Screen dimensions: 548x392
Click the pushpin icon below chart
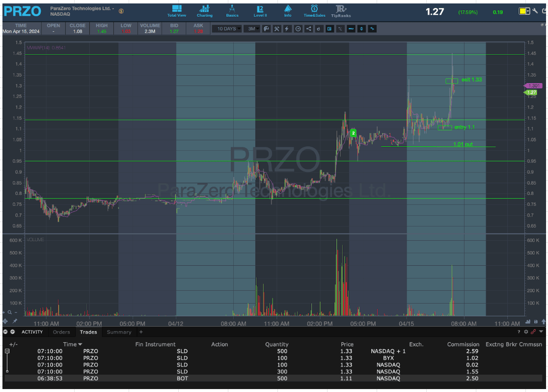point(15,321)
